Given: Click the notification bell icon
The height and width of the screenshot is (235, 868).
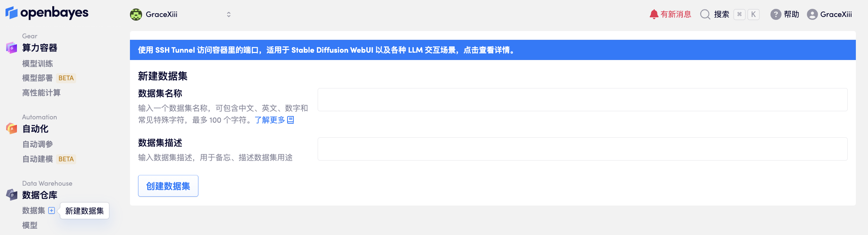Looking at the screenshot, I should click(x=654, y=14).
